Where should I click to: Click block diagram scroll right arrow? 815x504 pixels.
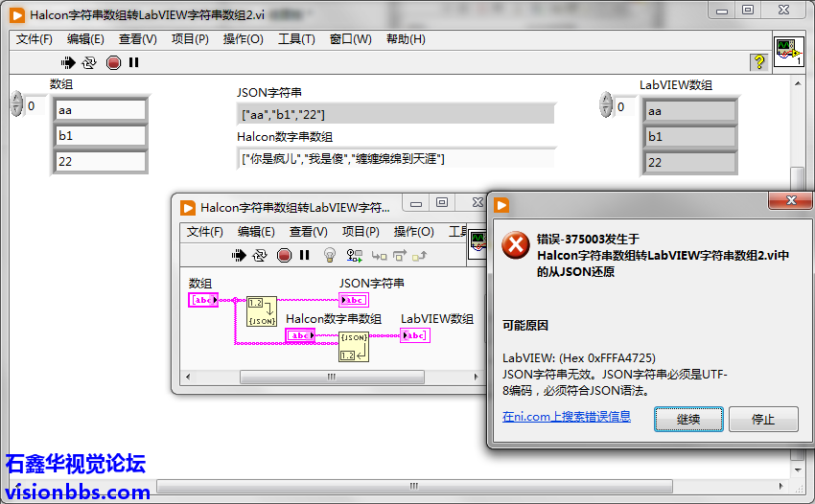click(477, 377)
